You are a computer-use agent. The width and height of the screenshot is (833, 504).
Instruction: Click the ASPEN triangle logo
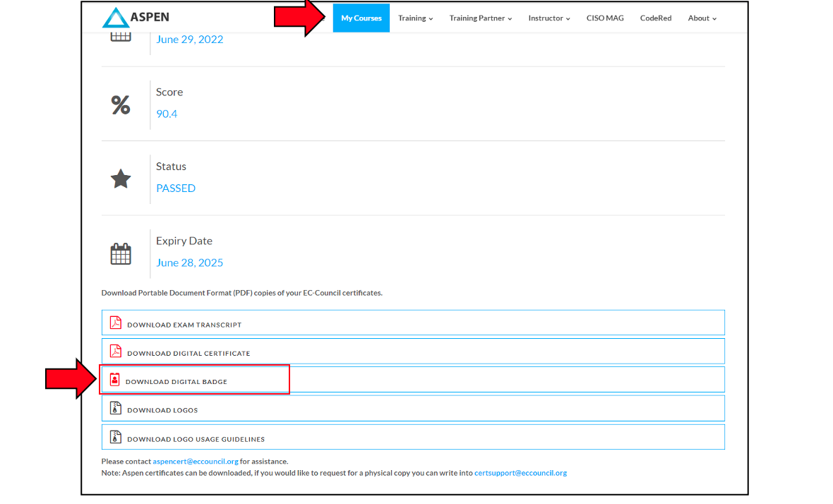click(x=114, y=18)
